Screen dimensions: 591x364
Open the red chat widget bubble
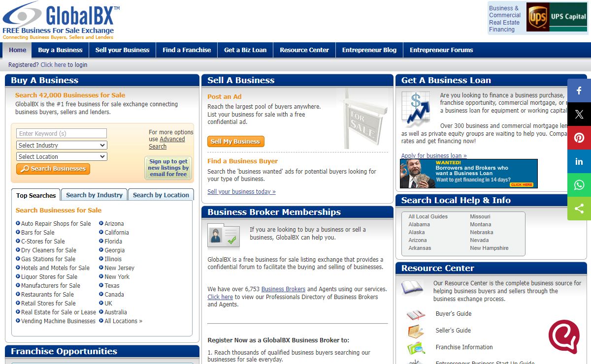[x=564, y=336]
